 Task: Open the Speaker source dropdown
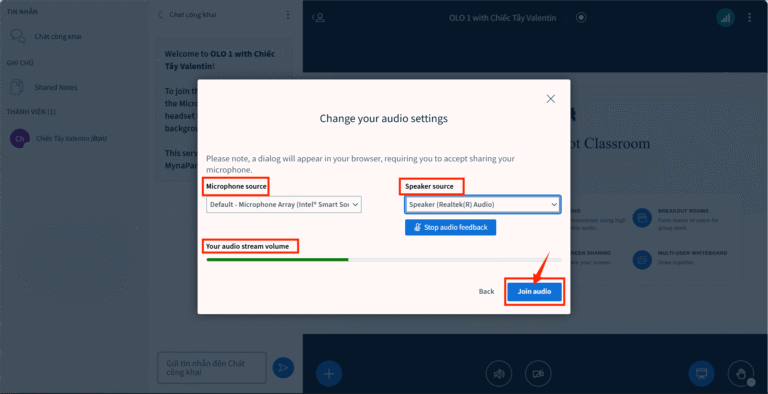coord(482,204)
